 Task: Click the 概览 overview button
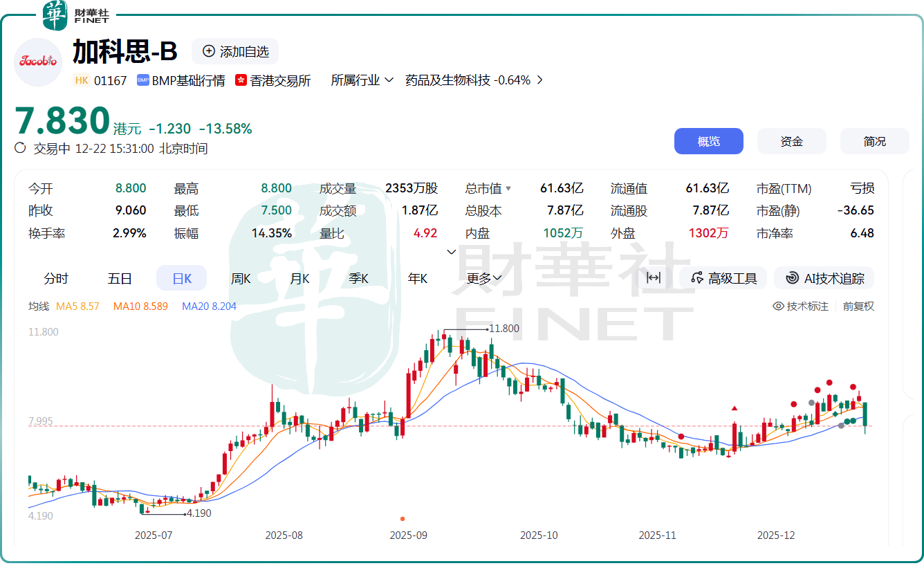(x=709, y=140)
